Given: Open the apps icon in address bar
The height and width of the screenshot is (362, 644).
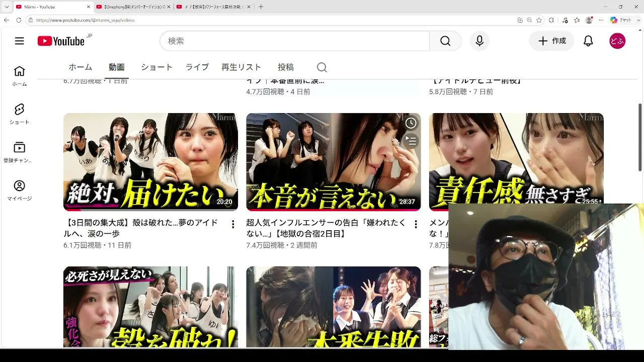Looking at the screenshot, I should (520, 20).
